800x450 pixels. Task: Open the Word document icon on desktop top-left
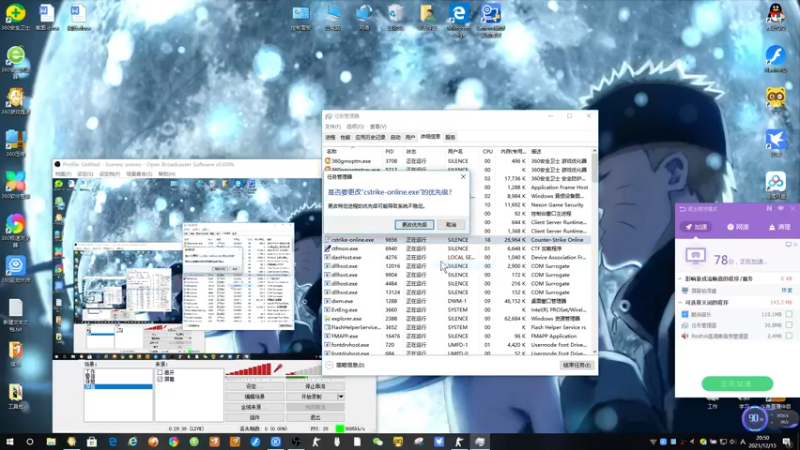point(47,17)
